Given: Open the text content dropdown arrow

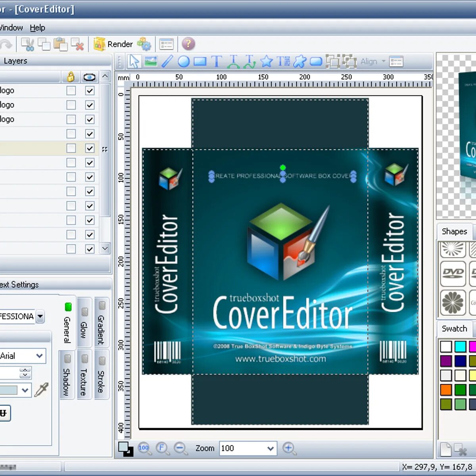Looking at the screenshot, I should point(40,317).
